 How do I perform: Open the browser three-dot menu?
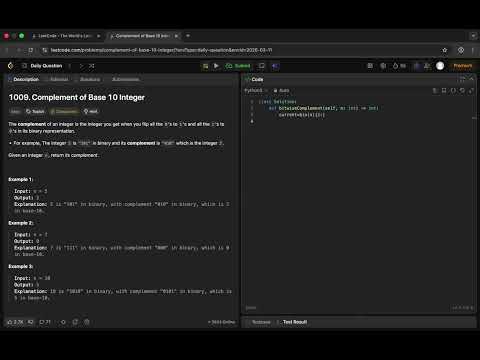(473, 50)
